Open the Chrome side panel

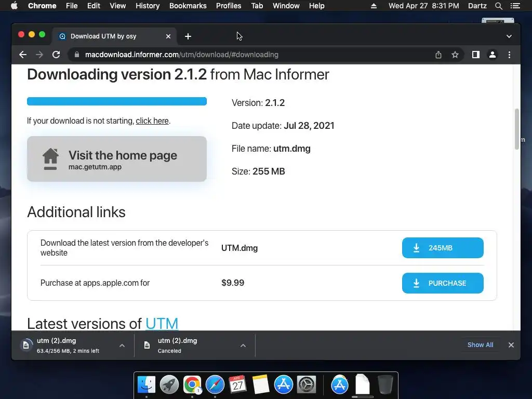coord(476,55)
